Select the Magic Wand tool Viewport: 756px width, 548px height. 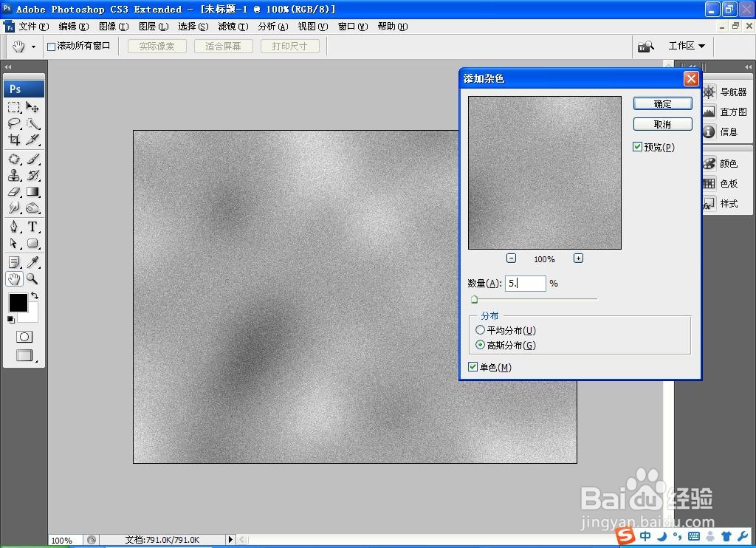[32, 123]
